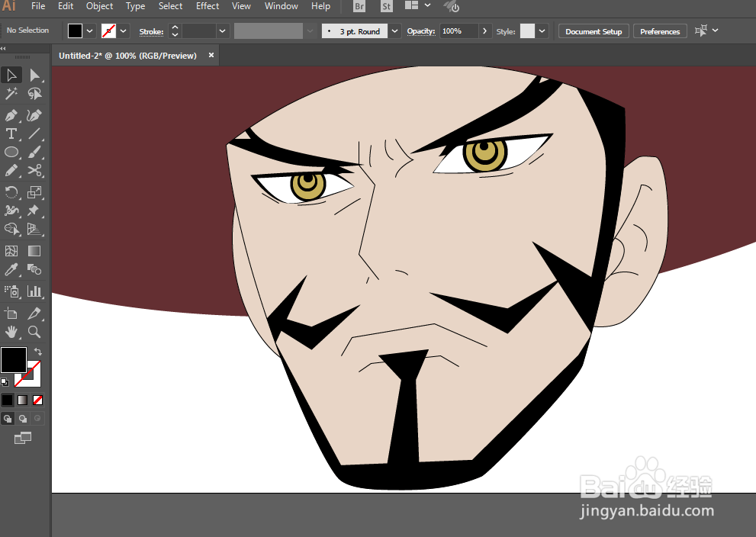The height and width of the screenshot is (537, 756).
Task: Enable Draw Inside mode
Action: [x=37, y=419]
